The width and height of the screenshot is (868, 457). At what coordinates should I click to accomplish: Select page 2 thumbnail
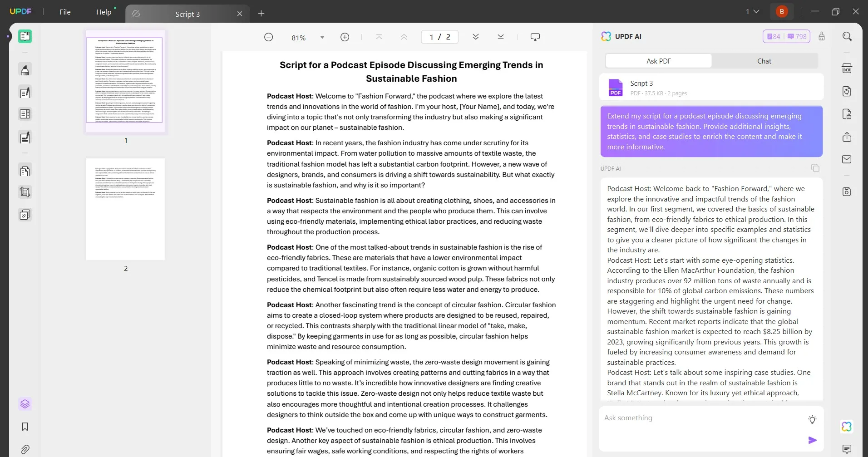pos(126,209)
